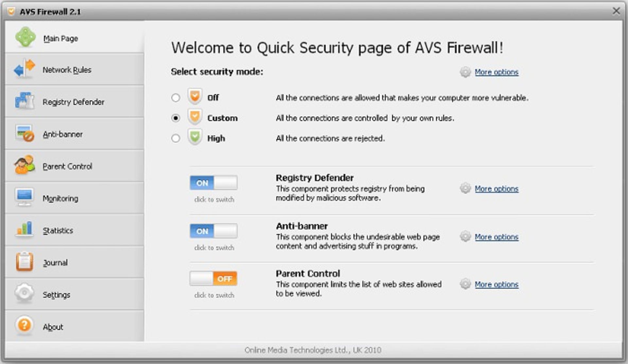The height and width of the screenshot is (364, 628).
Task: Toggle Registry Defender switch to OFF
Action: click(x=213, y=182)
